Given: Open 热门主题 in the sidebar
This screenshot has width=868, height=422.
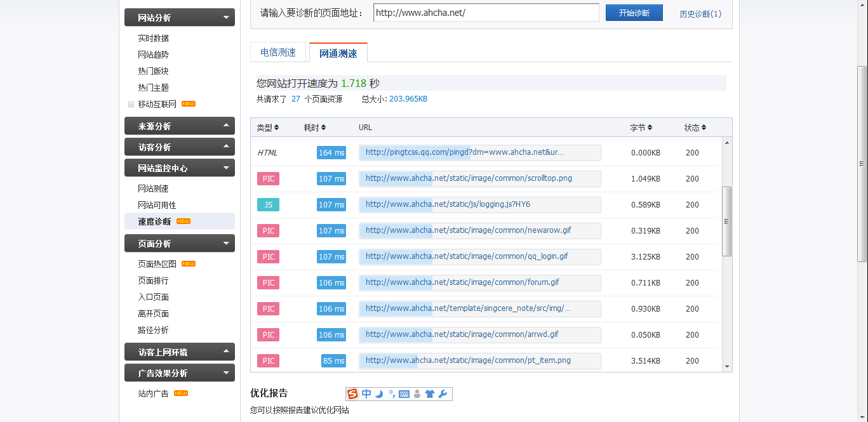Looking at the screenshot, I should (153, 88).
